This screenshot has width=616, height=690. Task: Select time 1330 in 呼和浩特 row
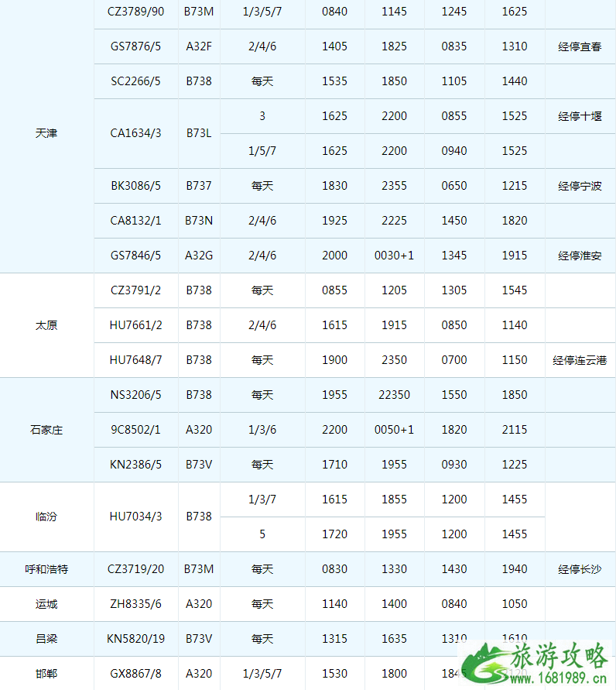pyautogui.click(x=394, y=569)
